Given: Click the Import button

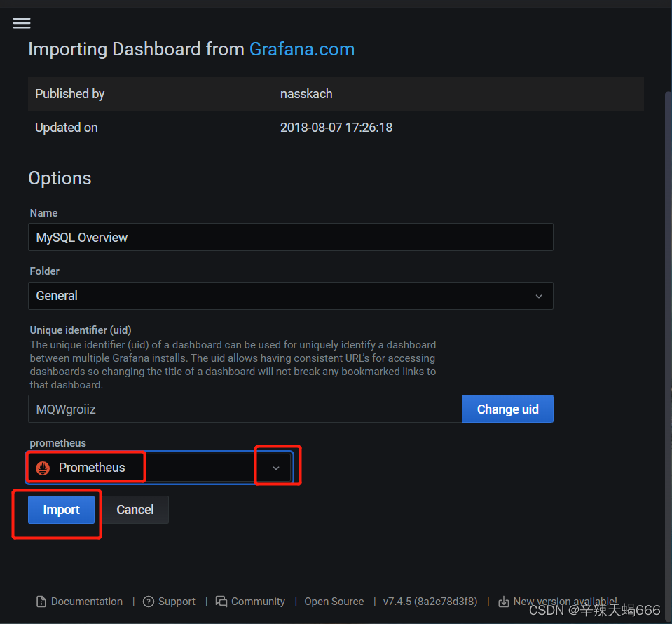Looking at the screenshot, I should 61,510.
